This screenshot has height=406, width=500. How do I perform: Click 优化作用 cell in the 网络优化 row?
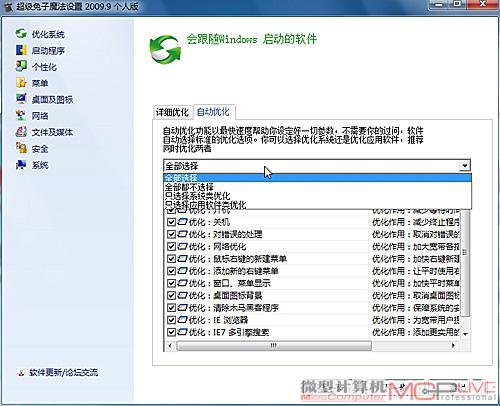coord(415,247)
